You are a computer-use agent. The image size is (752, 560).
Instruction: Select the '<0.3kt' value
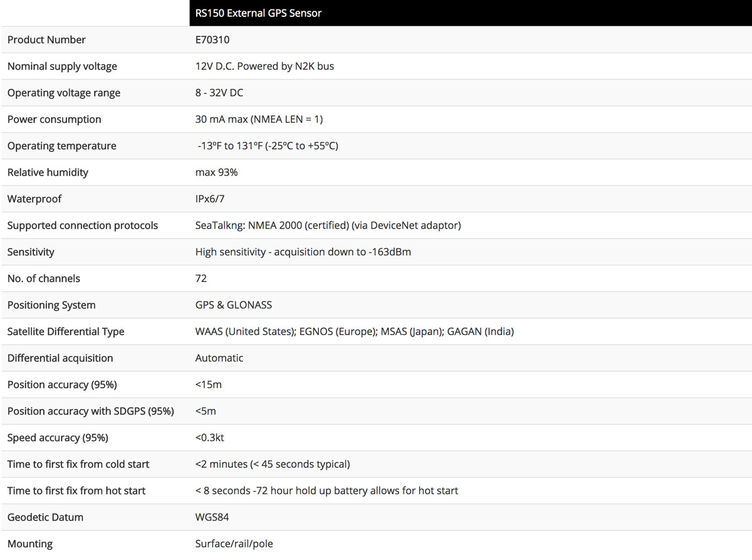[x=210, y=437]
